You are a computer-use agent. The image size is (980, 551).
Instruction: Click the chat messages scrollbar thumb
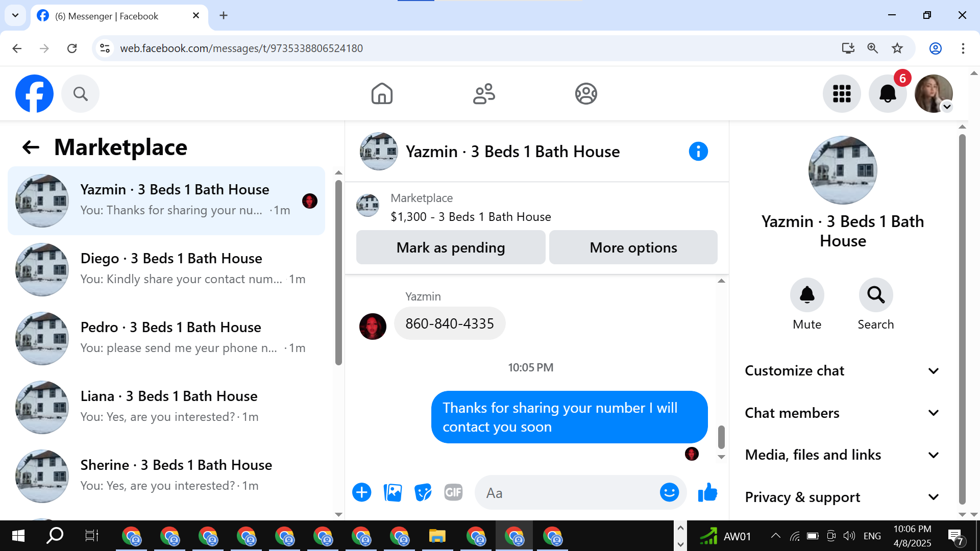click(721, 437)
